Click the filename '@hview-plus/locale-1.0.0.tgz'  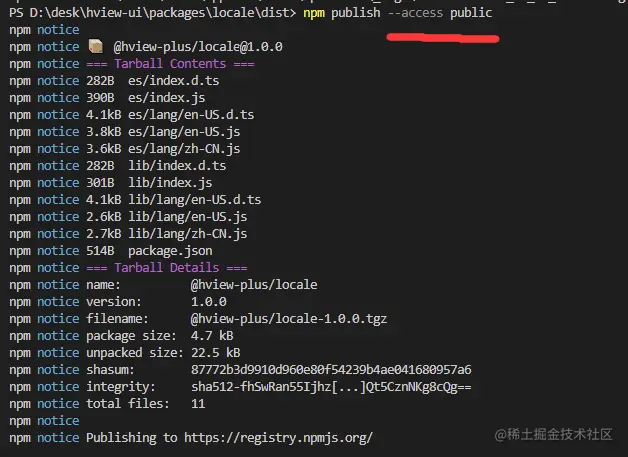pyautogui.click(x=289, y=319)
